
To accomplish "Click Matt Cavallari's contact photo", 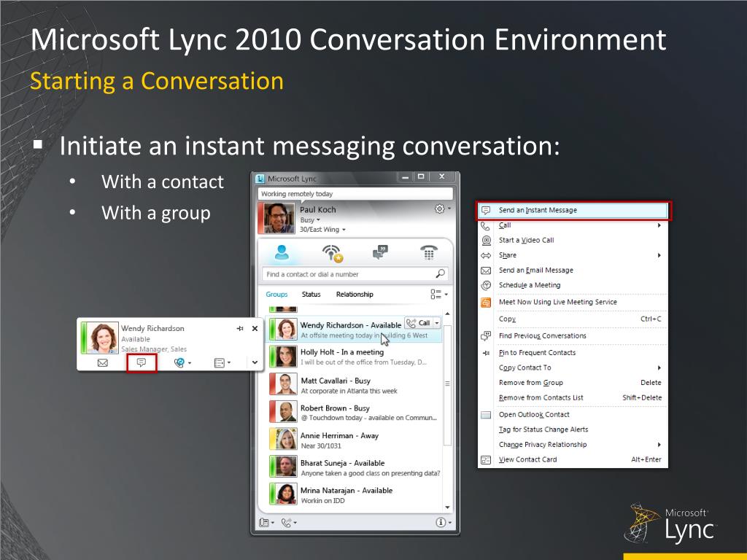I will coord(286,385).
